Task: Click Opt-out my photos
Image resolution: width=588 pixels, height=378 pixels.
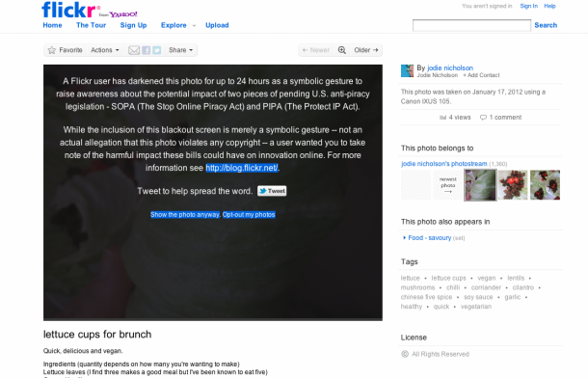Action: [x=249, y=214]
